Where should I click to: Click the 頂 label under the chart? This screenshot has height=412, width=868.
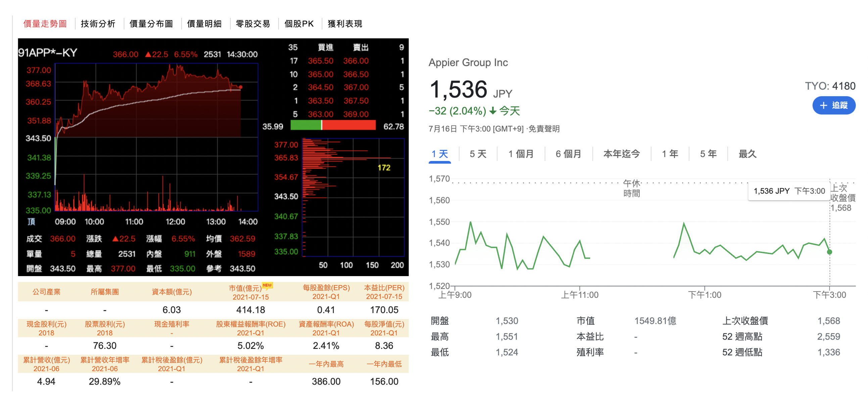pyautogui.click(x=31, y=222)
